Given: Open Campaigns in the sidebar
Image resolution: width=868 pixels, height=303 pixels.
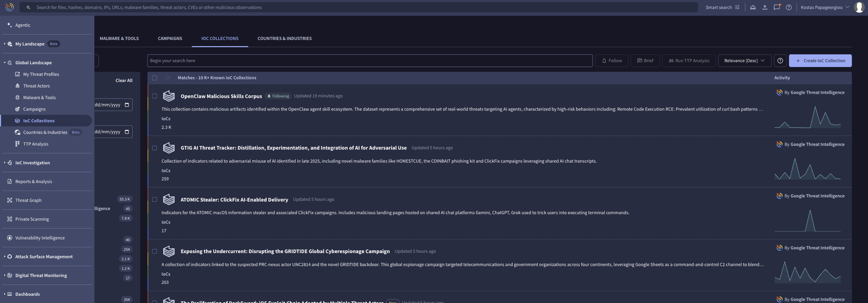Looking at the screenshot, I should 34,109.
